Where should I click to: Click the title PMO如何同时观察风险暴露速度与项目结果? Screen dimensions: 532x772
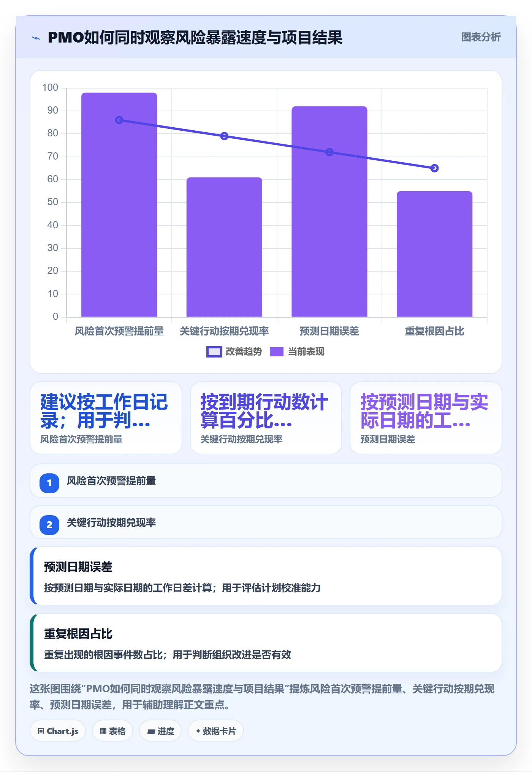click(x=195, y=38)
